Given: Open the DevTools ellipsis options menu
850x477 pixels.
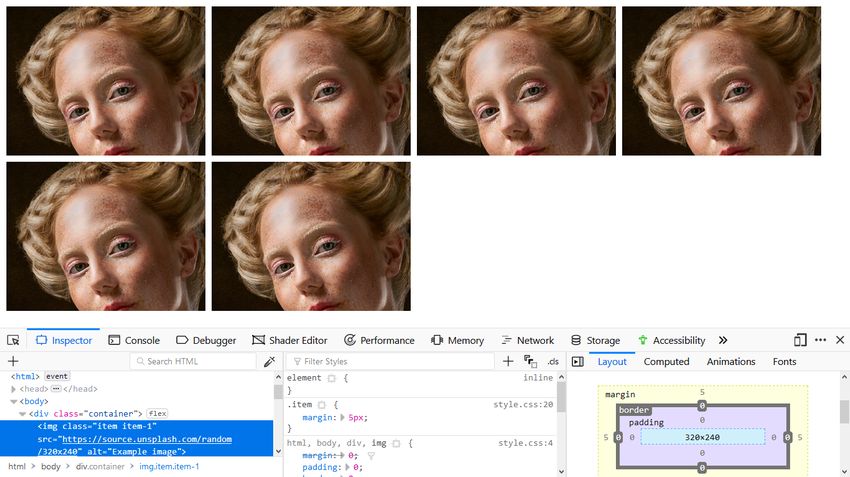Looking at the screenshot, I should [820, 340].
